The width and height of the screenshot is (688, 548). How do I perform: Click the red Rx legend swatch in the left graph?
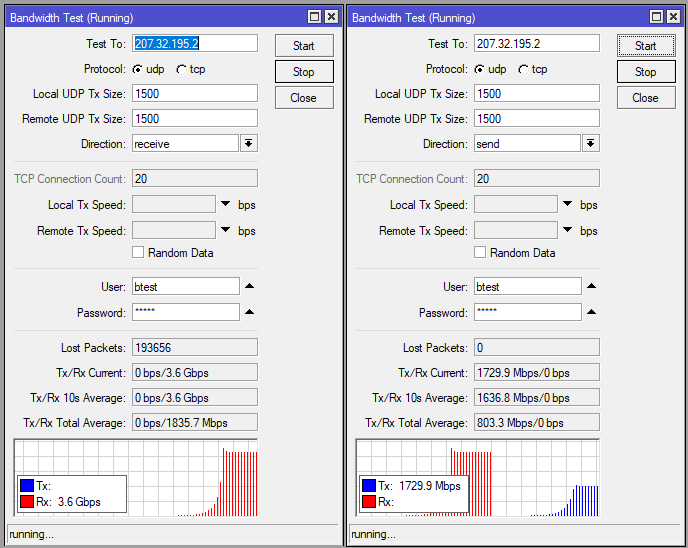pyautogui.click(x=27, y=501)
